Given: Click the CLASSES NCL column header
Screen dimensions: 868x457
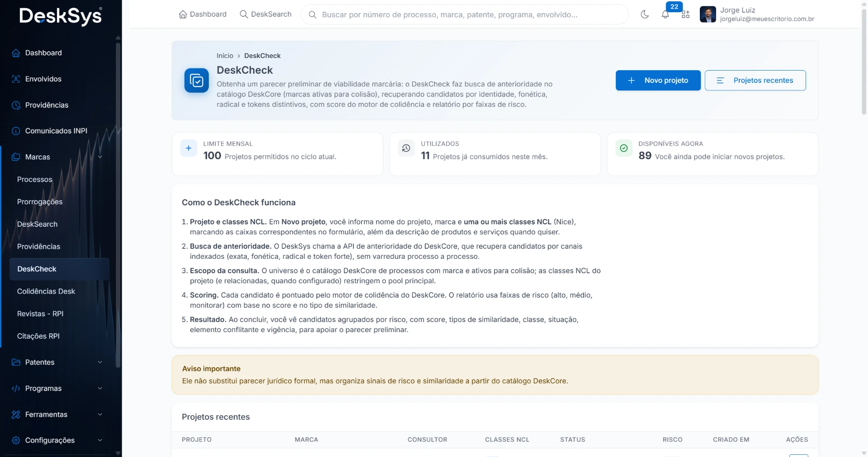Looking at the screenshot, I should click(x=507, y=440).
